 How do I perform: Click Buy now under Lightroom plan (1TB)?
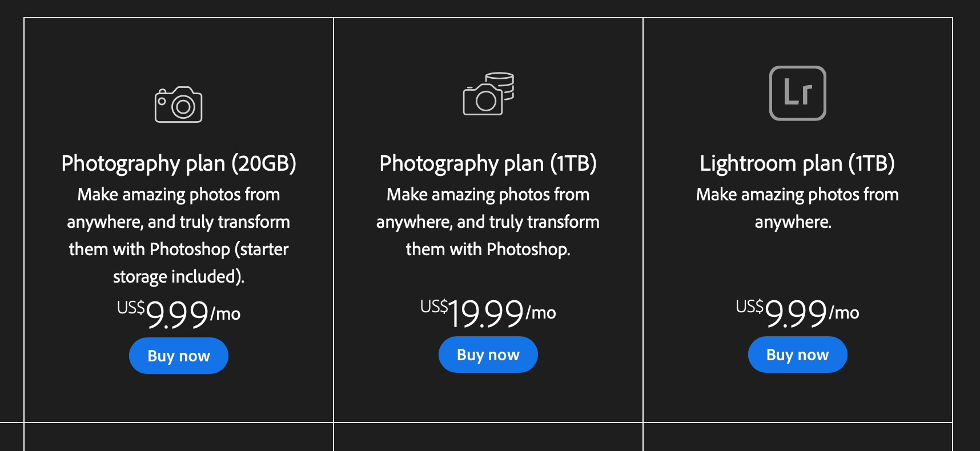click(797, 354)
